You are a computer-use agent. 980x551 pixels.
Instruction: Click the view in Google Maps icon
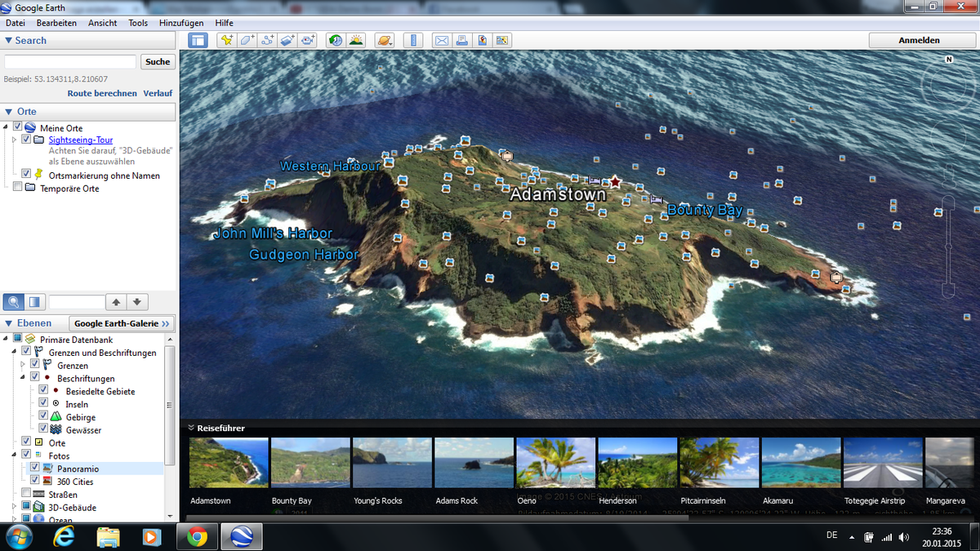coord(502,40)
